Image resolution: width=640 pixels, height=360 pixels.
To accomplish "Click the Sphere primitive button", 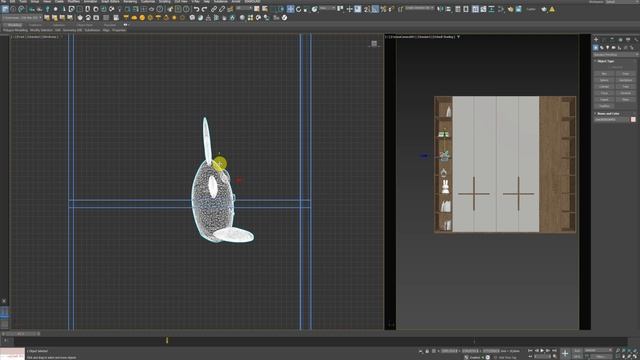I will coord(604,80).
